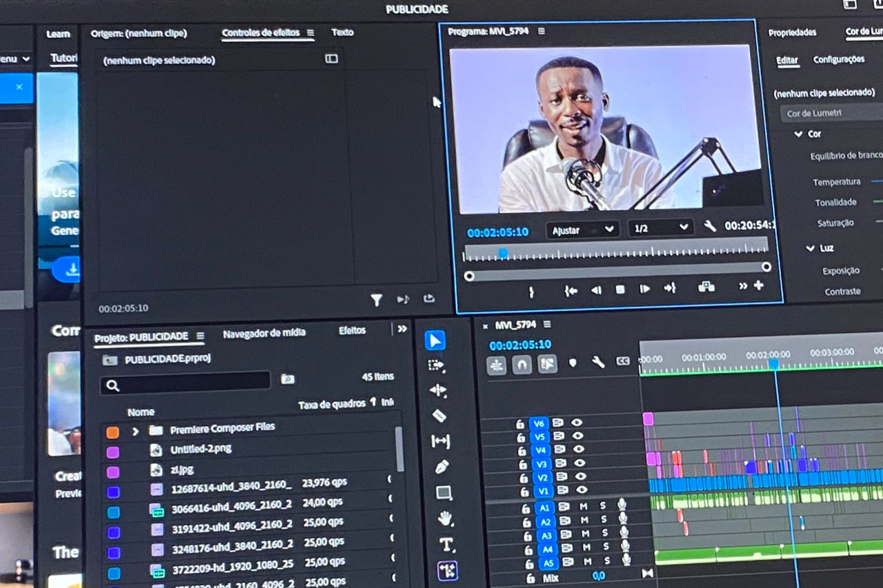Open the 1/2 playback resolution dropdown

point(661,228)
